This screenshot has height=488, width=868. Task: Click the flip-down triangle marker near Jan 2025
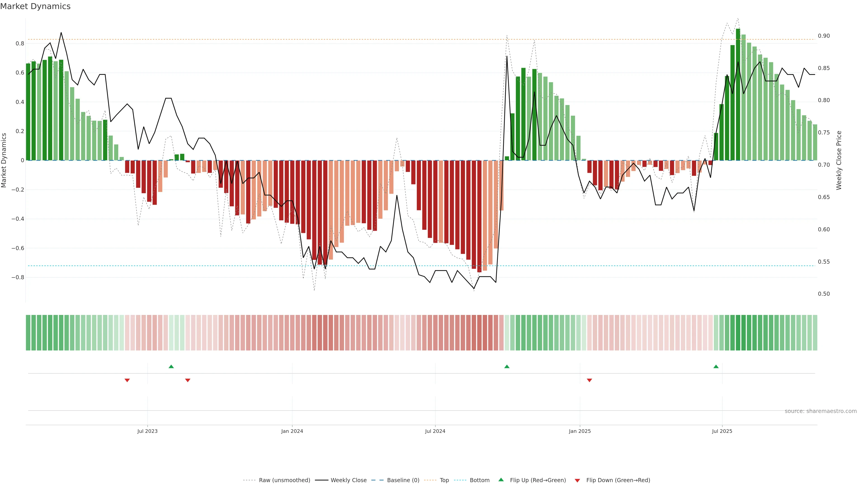click(x=589, y=380)
